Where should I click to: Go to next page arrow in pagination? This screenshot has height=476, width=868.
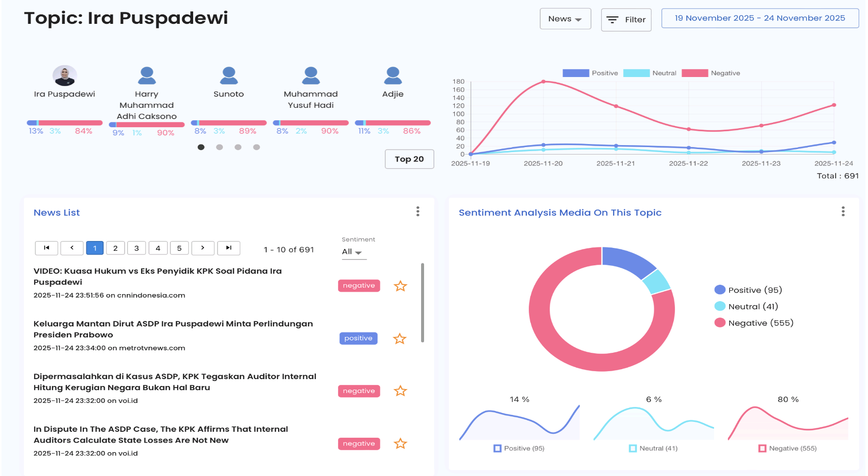click(x=203, y=248)
